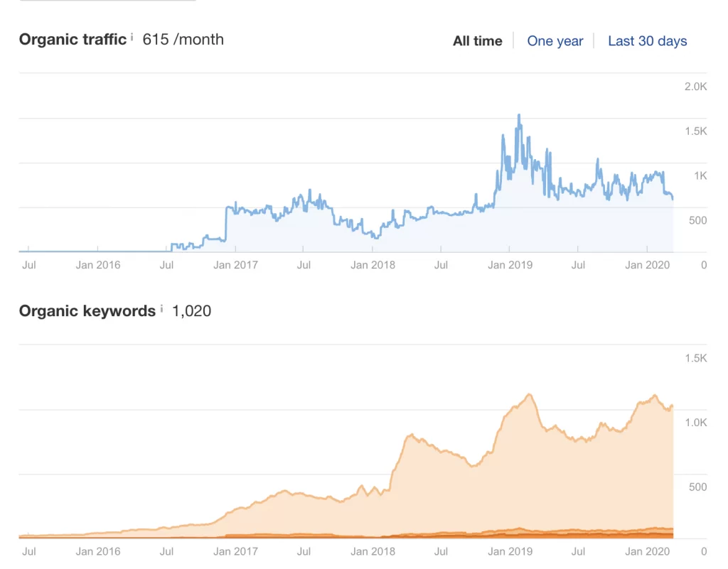728x569 pixels.
Task: Click Jan 2018 label under traffic chart
Action: [x=373, y=265]
